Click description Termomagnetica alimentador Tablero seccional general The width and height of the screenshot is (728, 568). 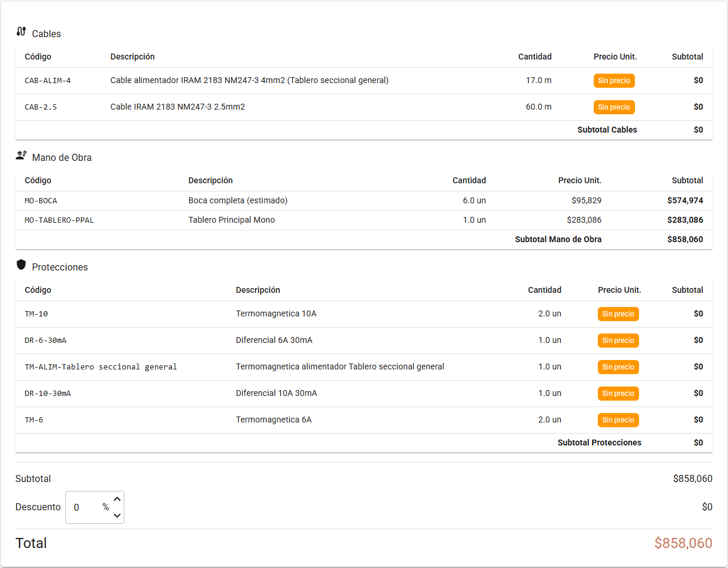click(340, 366)
